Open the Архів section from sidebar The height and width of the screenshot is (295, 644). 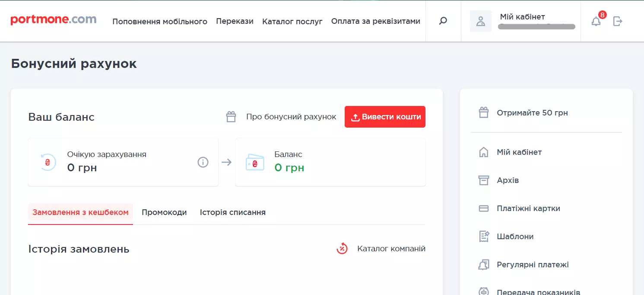[508, 180]
